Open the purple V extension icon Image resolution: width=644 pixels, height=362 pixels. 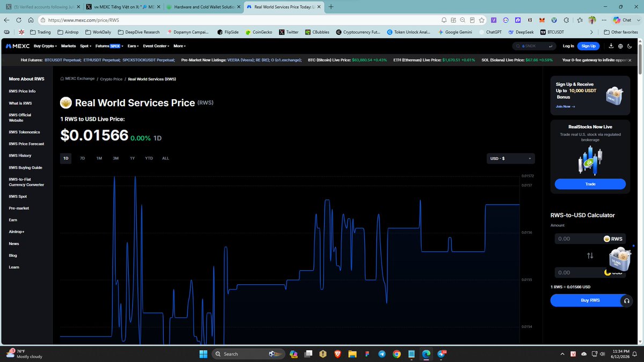(493, 20)
